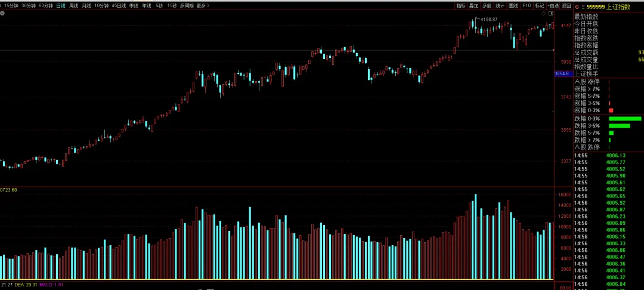Image resolution: width=644 pixels, height=290 pixels.
Task: Select the 指数涨幅 row
Action: (608, 45)
